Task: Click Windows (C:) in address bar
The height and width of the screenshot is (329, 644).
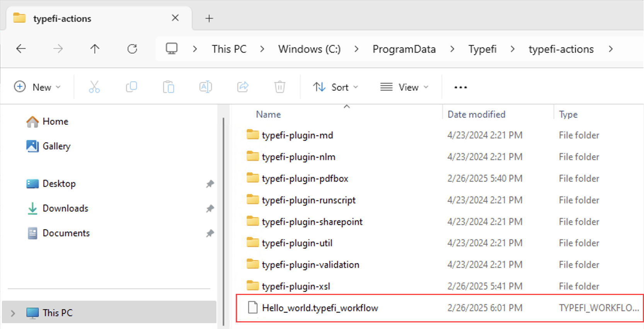Action: (x=309, y=49)
